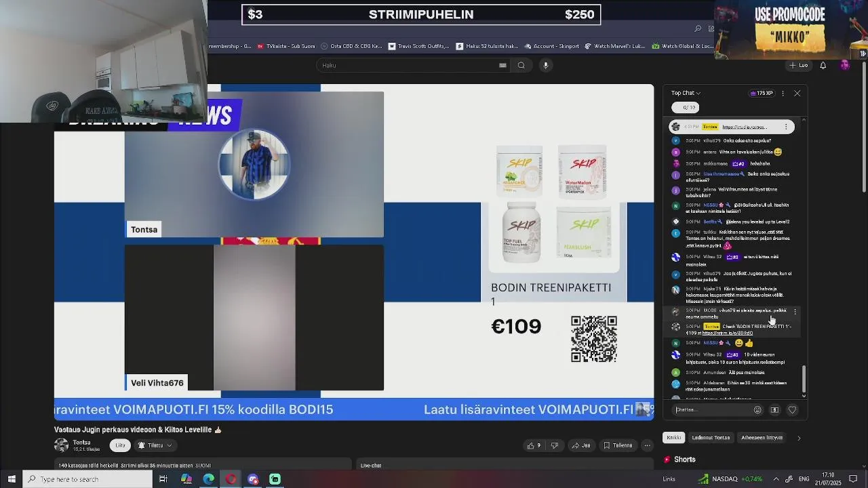Open the Windows notification center icon
This screenshot has height=488, width=868.
pos(853,479)
